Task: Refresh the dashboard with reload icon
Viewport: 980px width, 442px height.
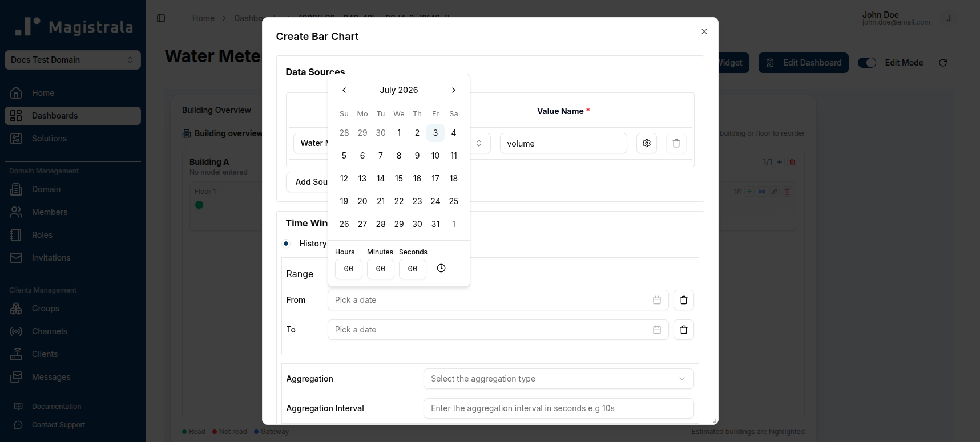Action: coord(943,63)
